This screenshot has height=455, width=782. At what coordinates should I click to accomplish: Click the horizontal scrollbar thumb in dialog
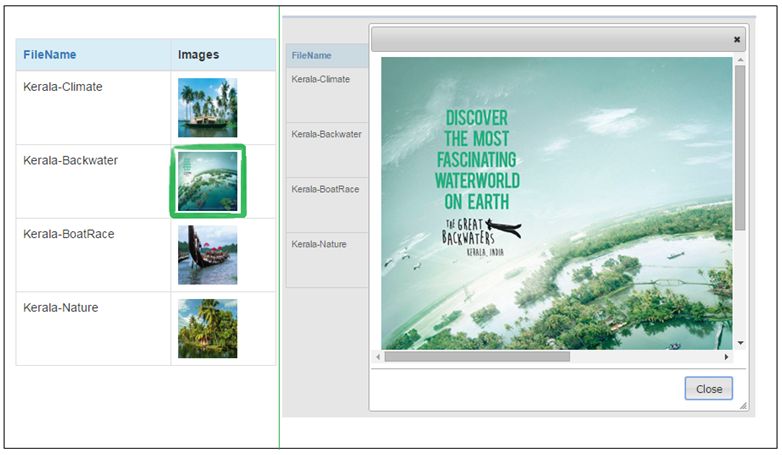click(x=477, y=357)
